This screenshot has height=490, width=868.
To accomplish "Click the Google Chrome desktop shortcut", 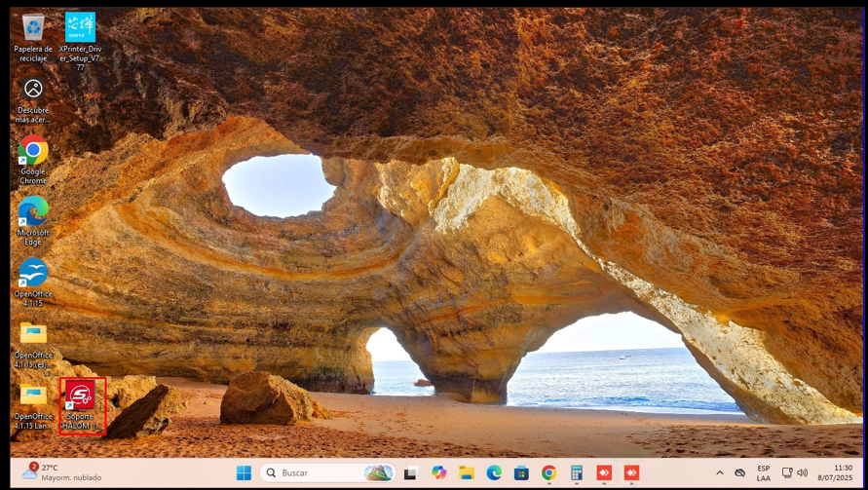I will pyautogui.click(x=33, y=151).
